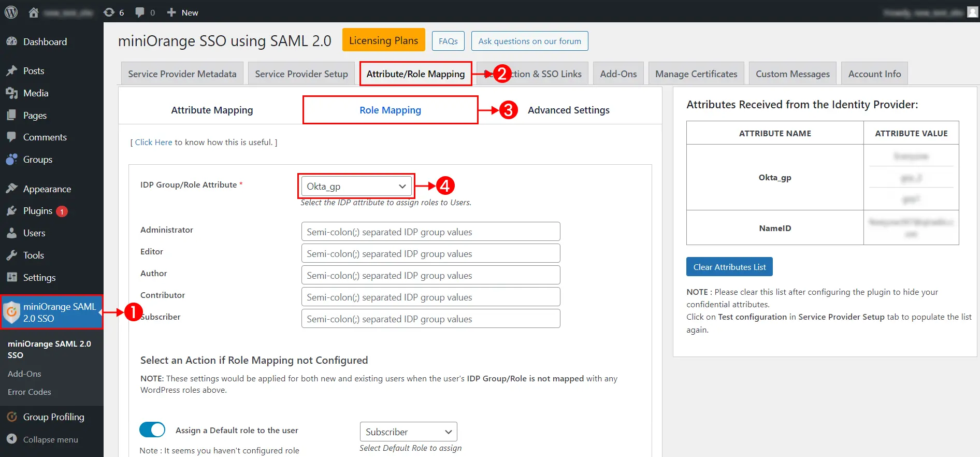This screenshot has height=457, width=980.
Task: Select the Role Mapping sub-tab
Action: 390,110
